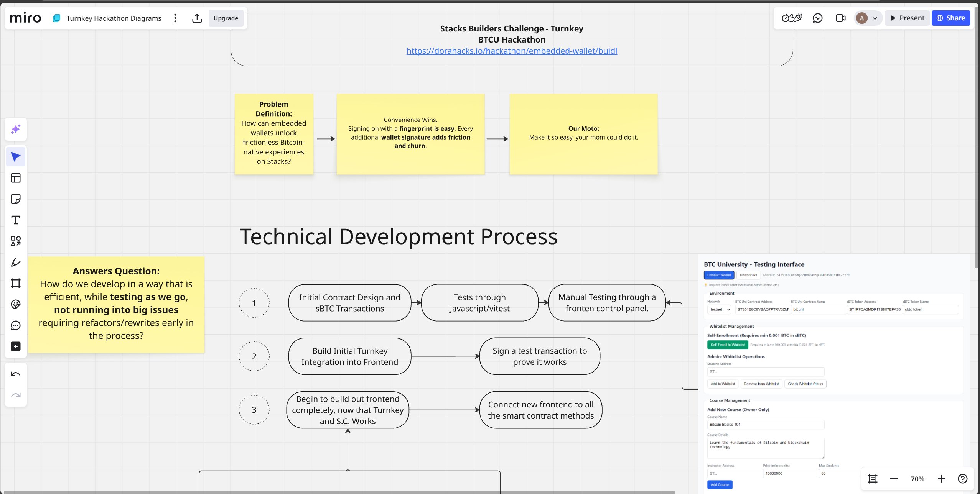Select Tests through Javascript/vitest shape

[479, 303]
